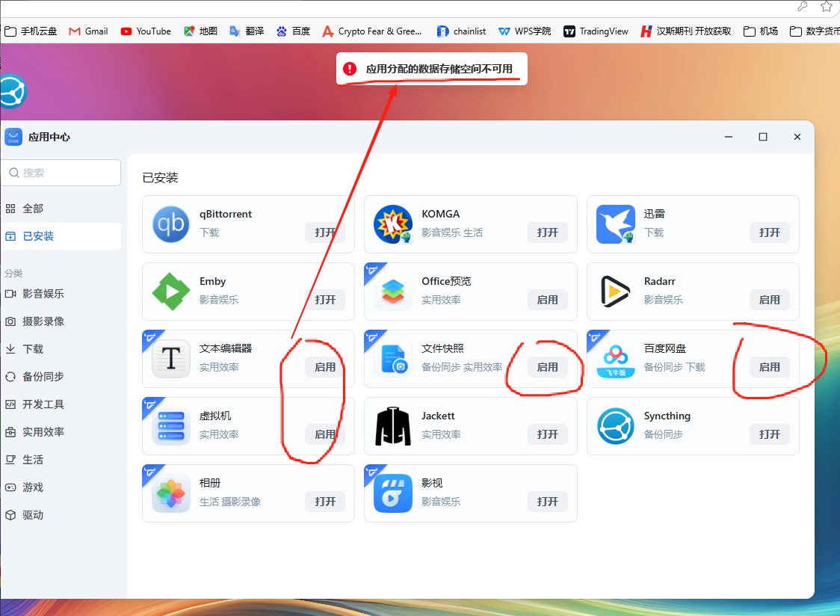Click the 迅雷 bird app icon
840x616 pixels.
(x=616, y=224)
